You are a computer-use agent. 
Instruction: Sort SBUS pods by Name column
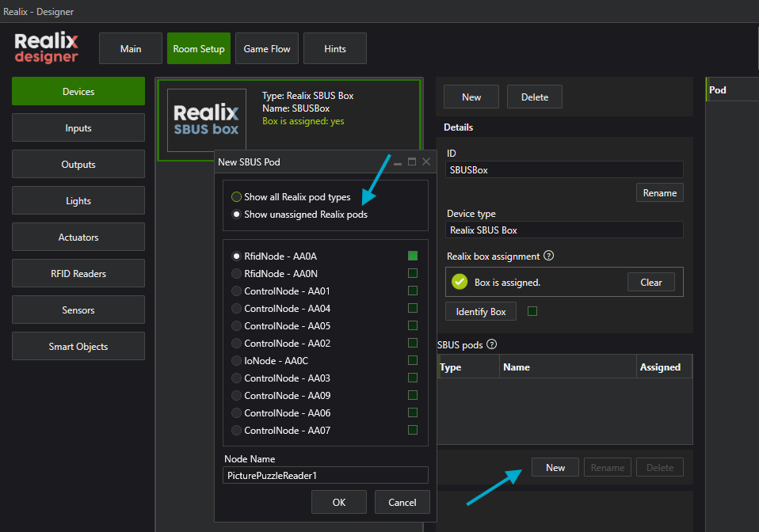(568, 367)
